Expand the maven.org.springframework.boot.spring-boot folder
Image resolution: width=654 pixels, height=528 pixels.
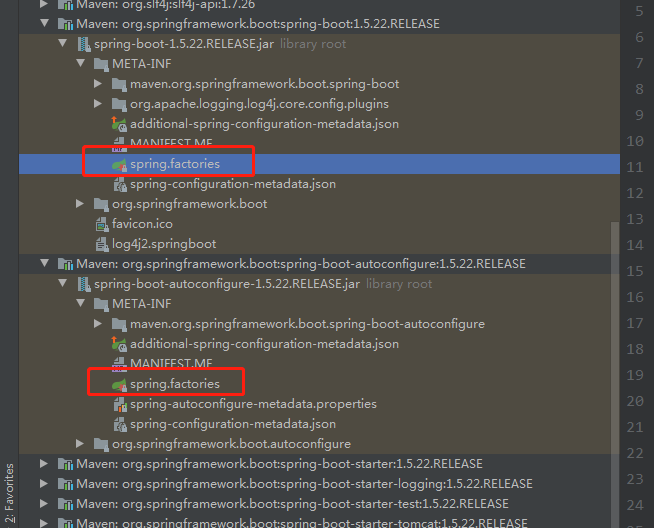[98, 83]
